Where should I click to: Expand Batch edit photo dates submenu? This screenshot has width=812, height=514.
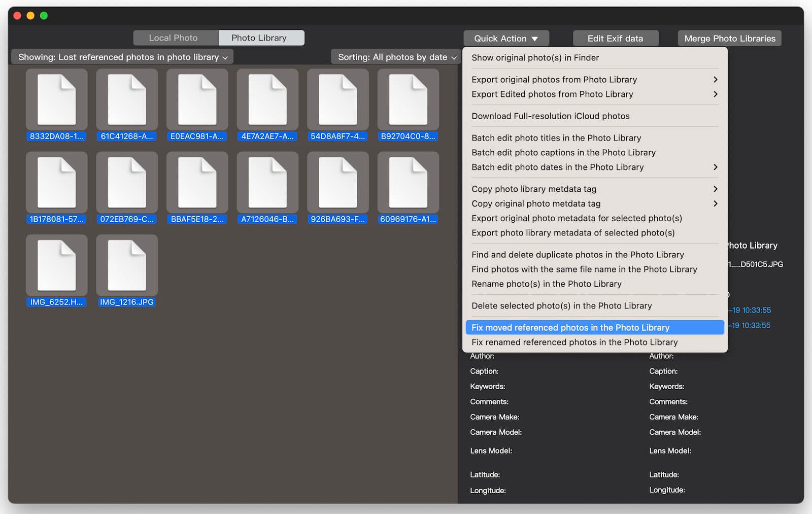click(x=595, y=167)
